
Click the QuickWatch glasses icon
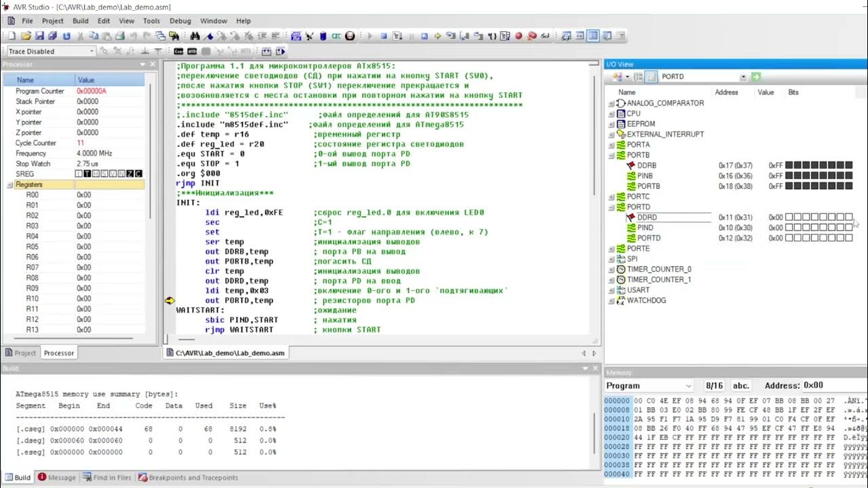click(545, 36)
